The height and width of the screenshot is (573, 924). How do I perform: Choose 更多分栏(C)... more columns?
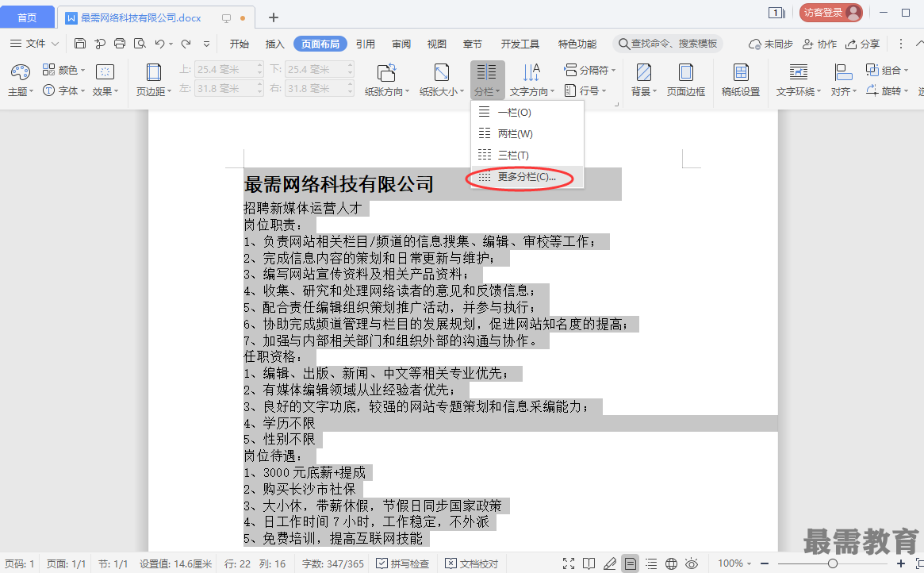coord(527,176)
